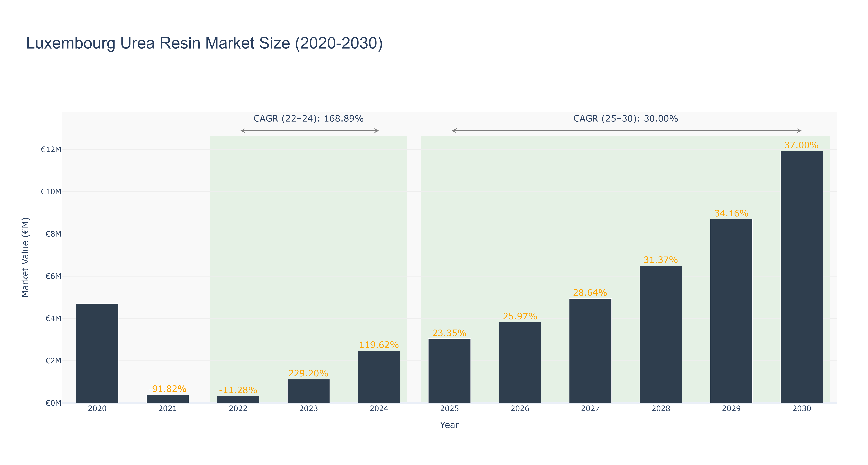Click the '37.00%' growth label
The image size is (868, 465).
click(x=801, y=145)
